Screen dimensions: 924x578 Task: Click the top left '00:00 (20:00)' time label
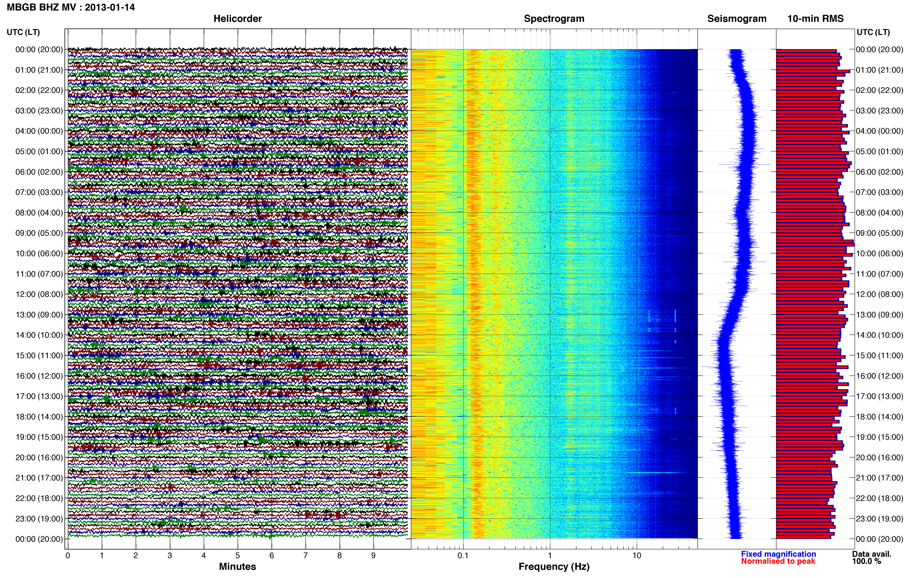[x=39, y=49]
